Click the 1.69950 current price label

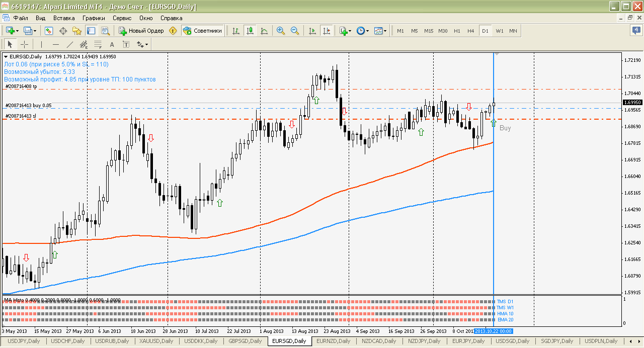pyautogui.click(x=632, y=103)
